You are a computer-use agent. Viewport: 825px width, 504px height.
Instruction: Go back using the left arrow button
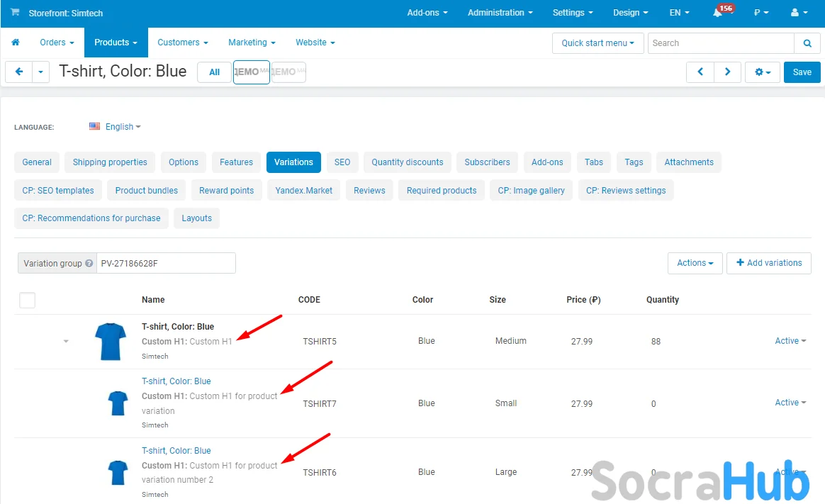(x=19, y=72)
